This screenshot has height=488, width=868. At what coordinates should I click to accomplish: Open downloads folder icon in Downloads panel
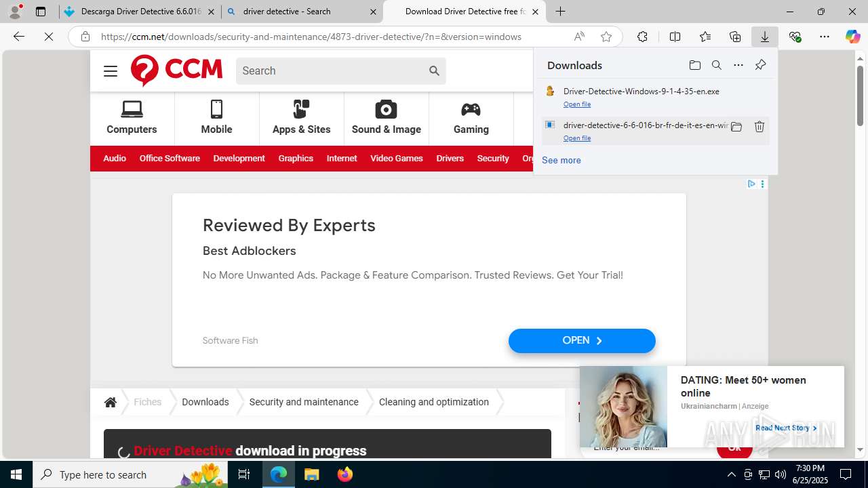[x=694, y=65]
